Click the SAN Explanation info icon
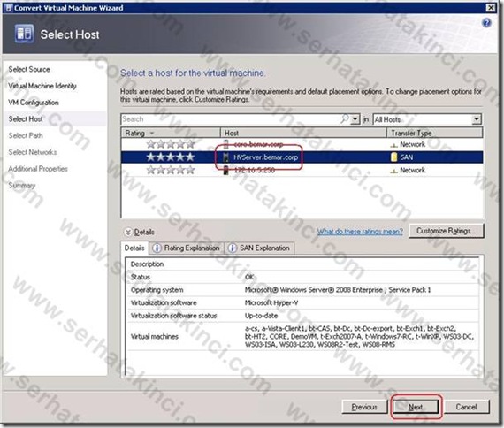This screenshot has height=428, width=504. pos(232,248)
